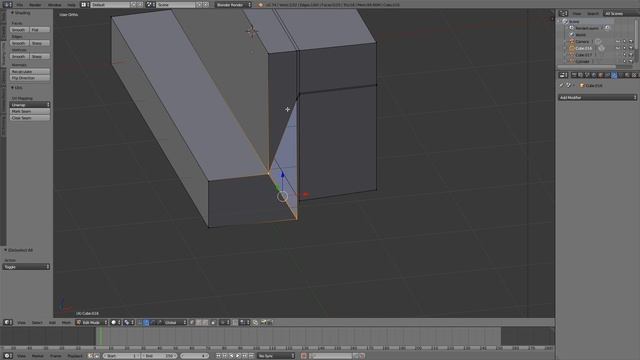Switch to the World properties tab

[x=593, y=75]
